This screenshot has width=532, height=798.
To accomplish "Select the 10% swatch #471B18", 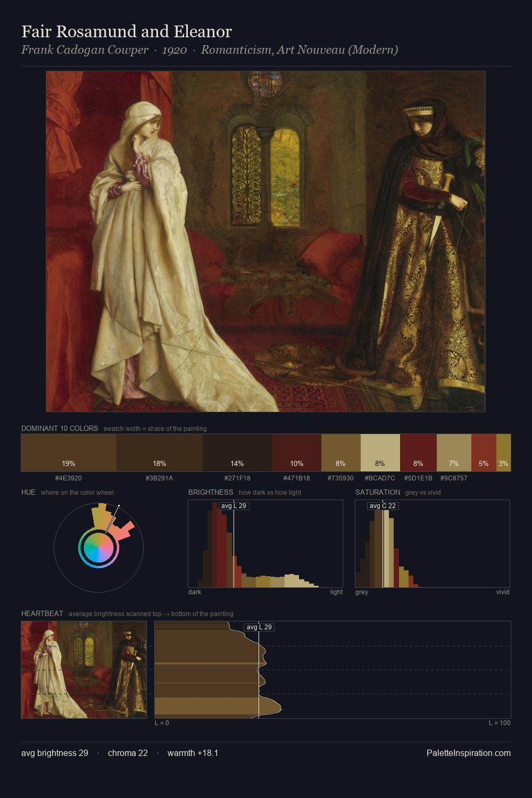I will (297, 453).
